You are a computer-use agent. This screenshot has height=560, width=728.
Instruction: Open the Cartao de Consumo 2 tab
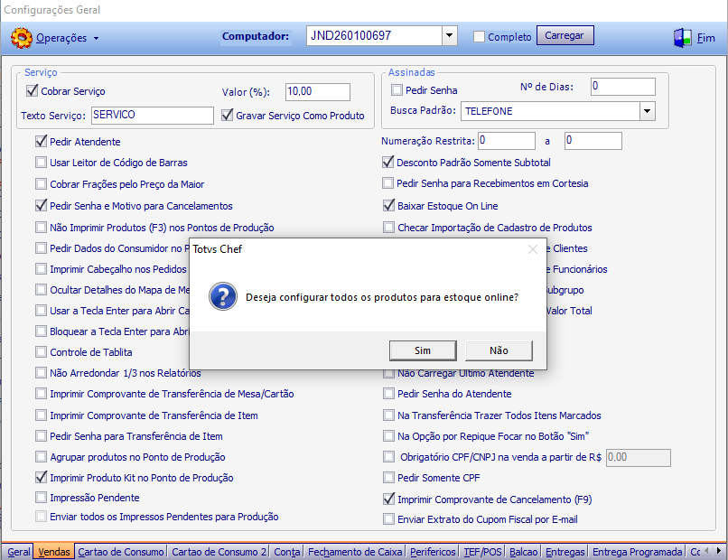(x=219, y=552)
